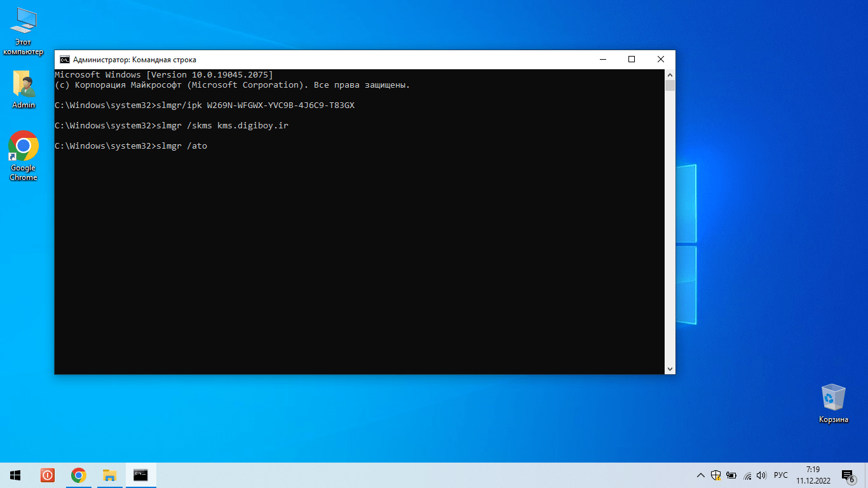Close the Command Prompt window
868x488 pixels.
pos(661,60)
